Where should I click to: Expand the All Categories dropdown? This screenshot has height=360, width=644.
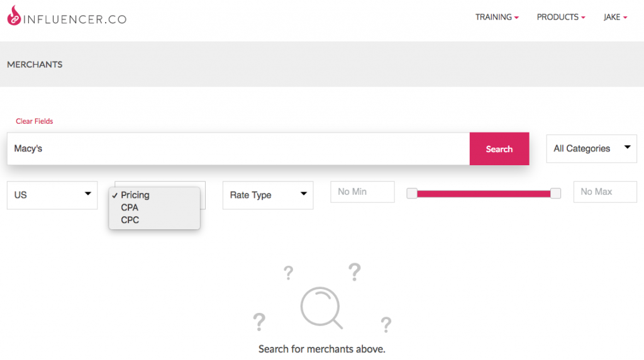(x=591, y=149)
